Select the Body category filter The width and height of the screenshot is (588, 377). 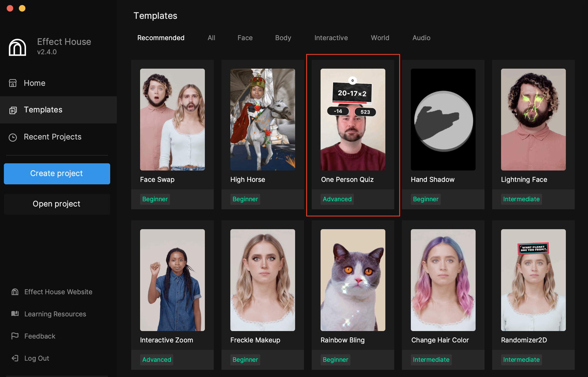[x=283, y=38]
